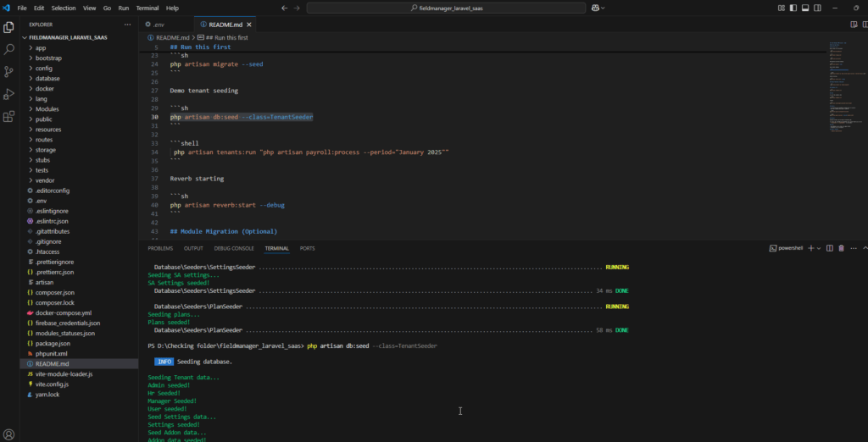
Task: Open the Source Control view
Action: [8, 72]
